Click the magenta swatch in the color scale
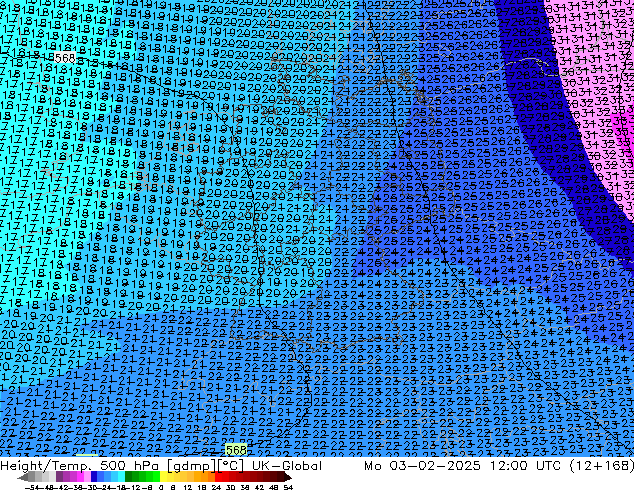The height and width of the screenshot is (490, 634). pos(80,476)
